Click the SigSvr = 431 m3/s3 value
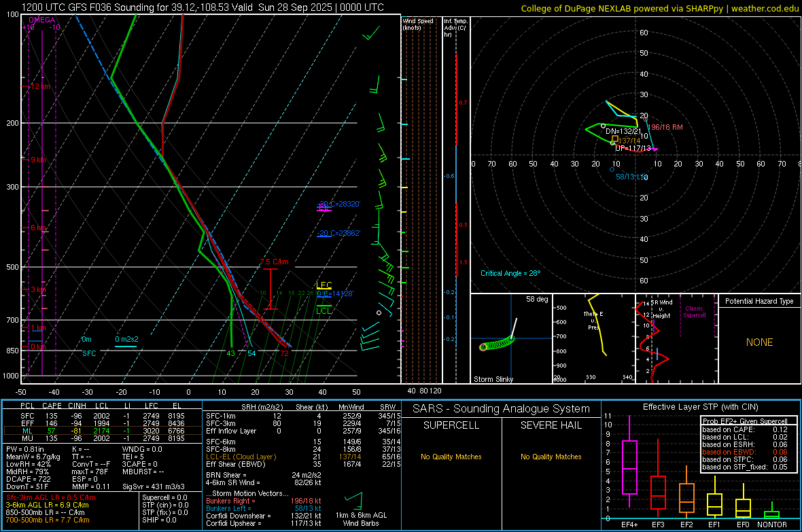 (x=154, y=486)
